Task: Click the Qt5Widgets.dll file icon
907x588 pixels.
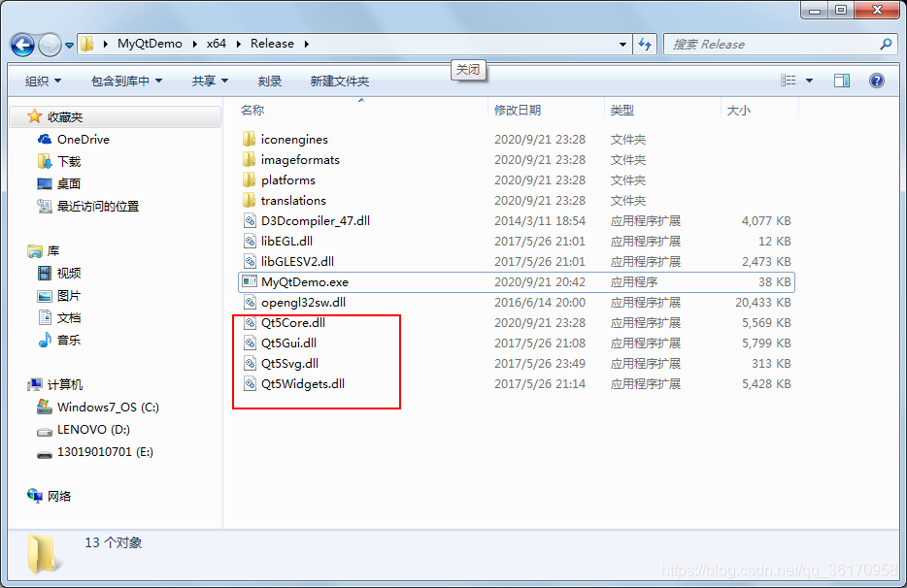Action: point(250,383)
